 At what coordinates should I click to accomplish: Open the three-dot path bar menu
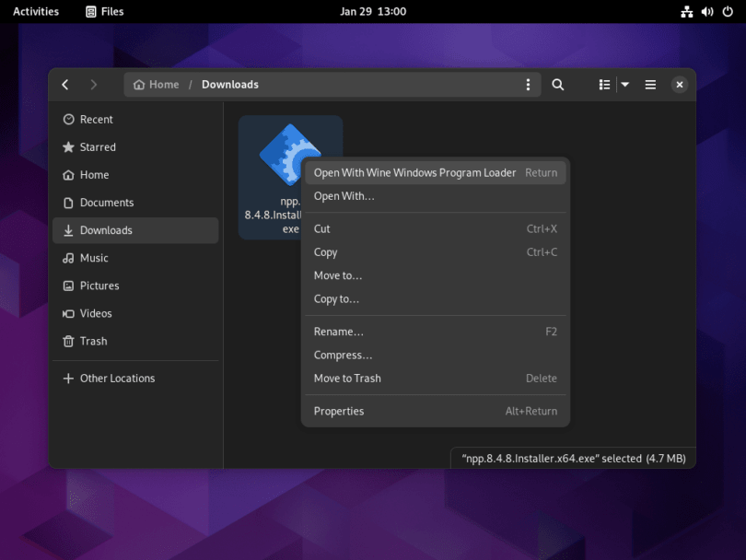528,84
